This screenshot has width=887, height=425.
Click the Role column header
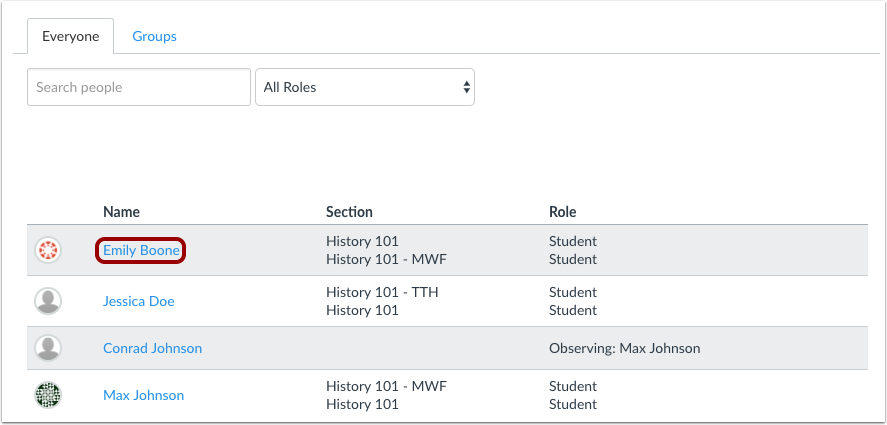(x=562, y=212)
